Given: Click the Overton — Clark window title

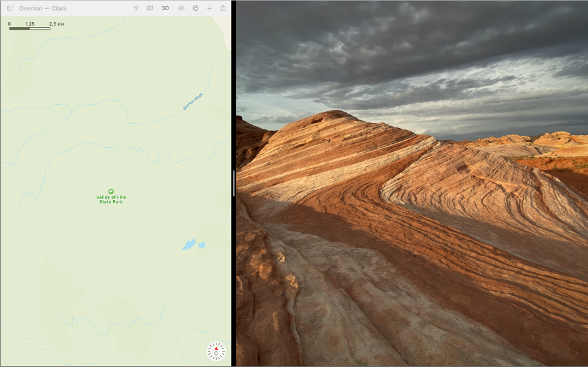Looking at the screenshot, I should [42, 8].
